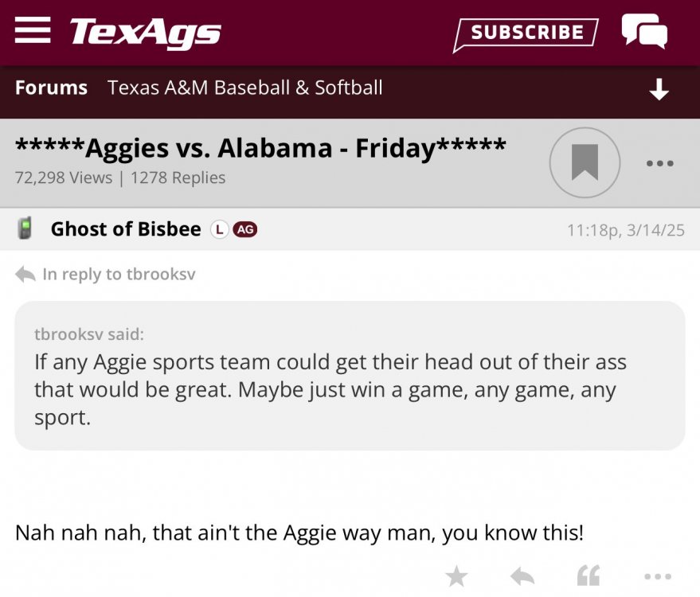This screenshot has width=700, height=597.
Task: Click the TexAgs logo
Action: [146, 33]
